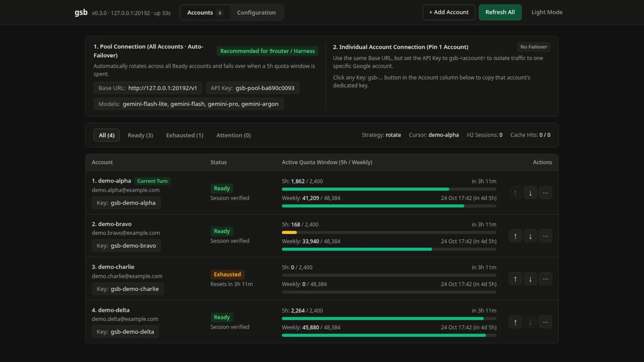Image resolution: width=644 pixels, height=362 pixels.
Task: Click the gsb logo
Action: coord(81,12)
